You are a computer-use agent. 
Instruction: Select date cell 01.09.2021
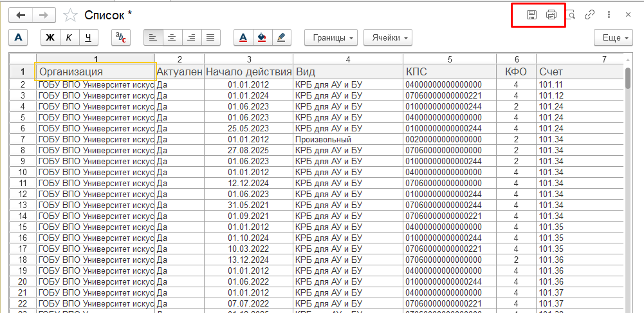(248, 216)
